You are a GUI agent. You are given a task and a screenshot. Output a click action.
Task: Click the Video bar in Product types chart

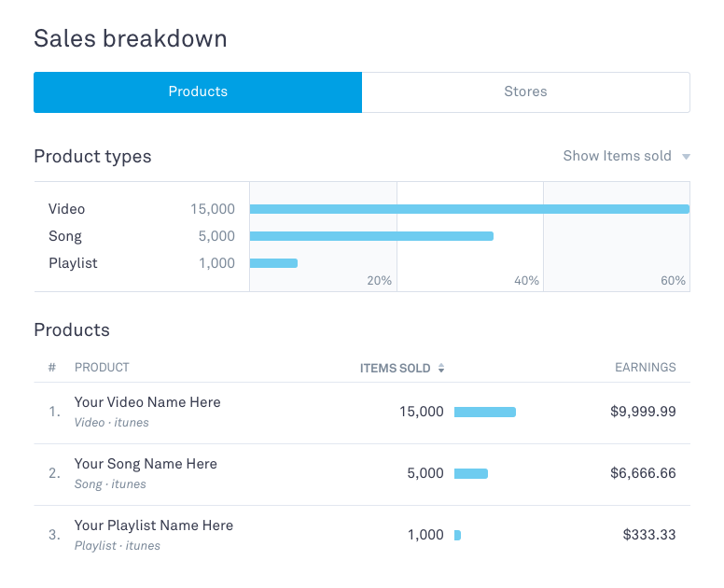[468, 209]
